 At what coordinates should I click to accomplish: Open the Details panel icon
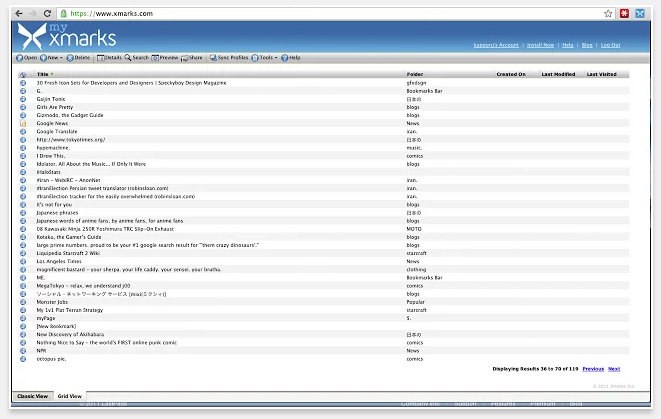tap(101, 58)
